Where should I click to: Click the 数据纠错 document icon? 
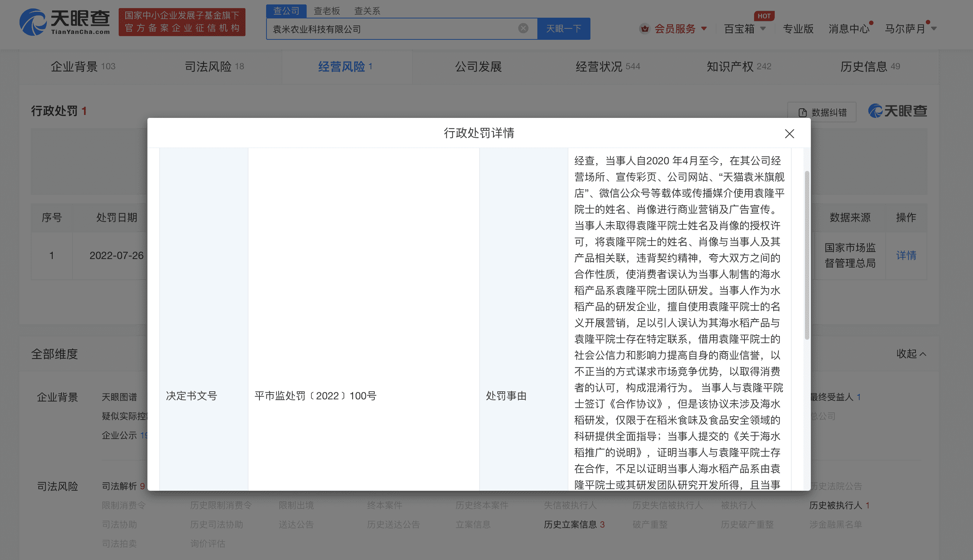(x=802, y=112)
